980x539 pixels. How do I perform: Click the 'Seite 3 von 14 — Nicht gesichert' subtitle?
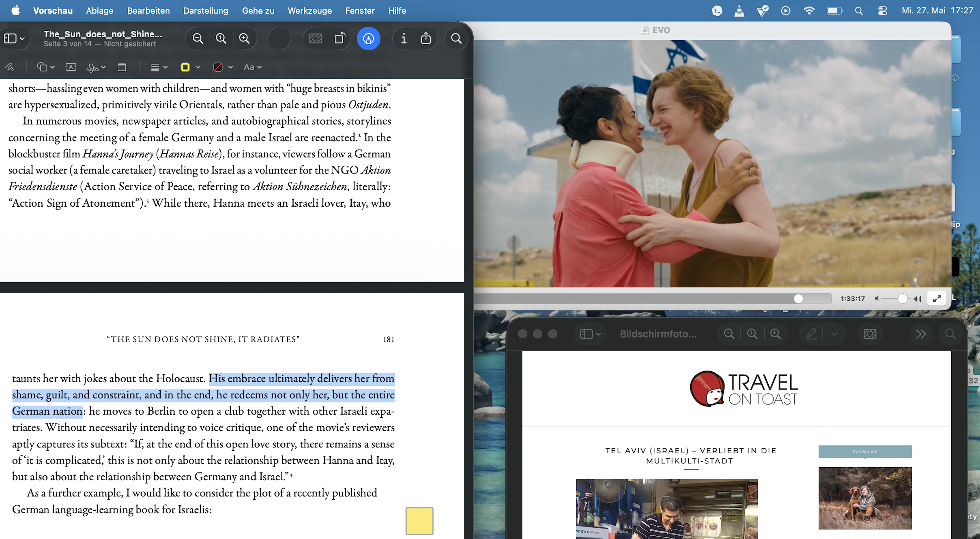click(x=100, y=44)
